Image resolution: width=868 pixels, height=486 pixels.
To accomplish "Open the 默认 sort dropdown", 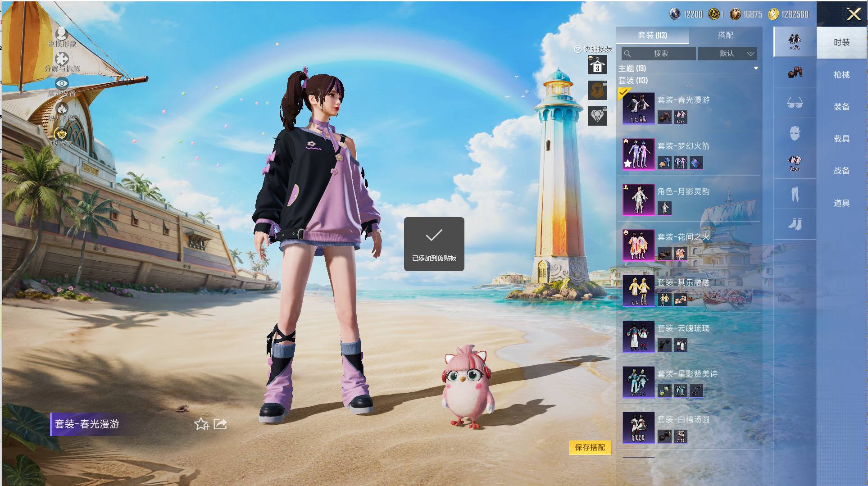I will pos(727,54).
